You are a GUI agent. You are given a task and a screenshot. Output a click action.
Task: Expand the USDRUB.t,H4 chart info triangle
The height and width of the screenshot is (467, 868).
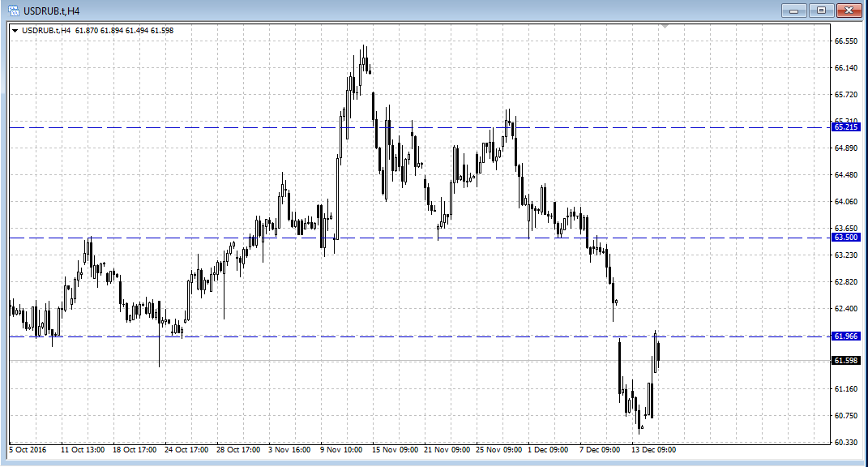tap(15, 31)
